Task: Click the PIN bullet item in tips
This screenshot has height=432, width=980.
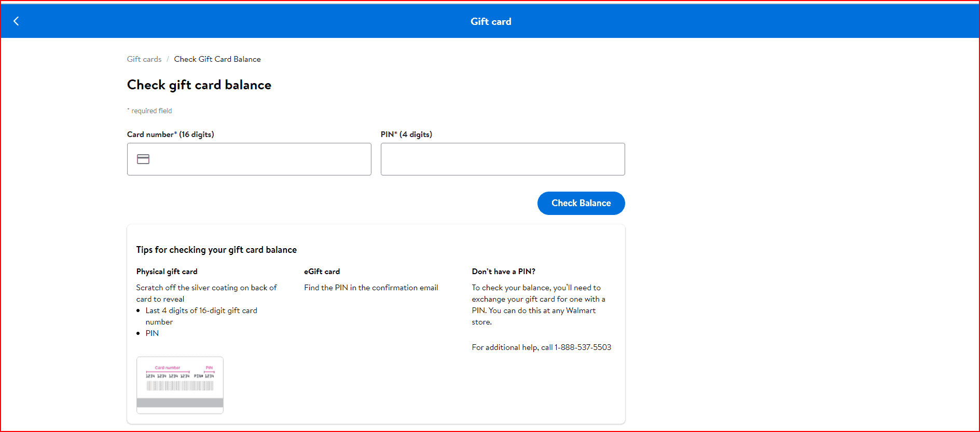Action: [x=152, y=333]
